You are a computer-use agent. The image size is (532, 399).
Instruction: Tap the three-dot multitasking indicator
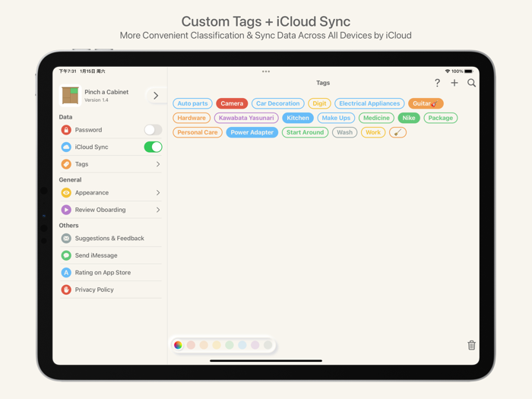coord(266,71)
